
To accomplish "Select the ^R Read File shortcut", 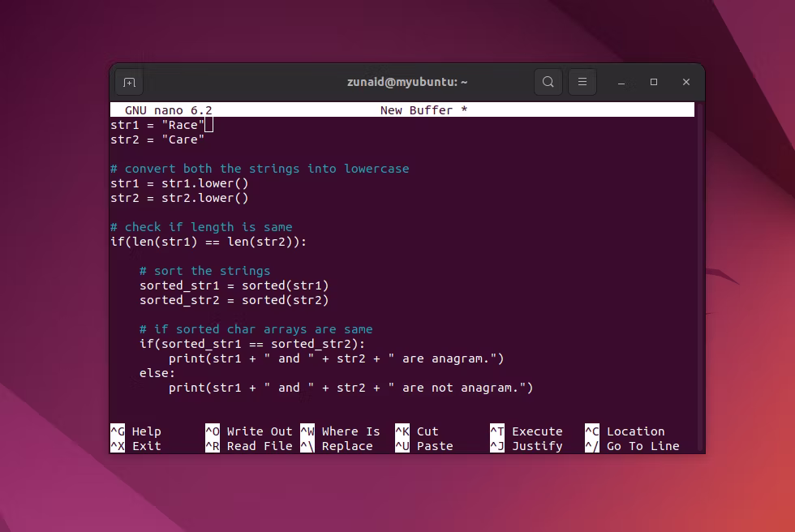I will [248, 446].
